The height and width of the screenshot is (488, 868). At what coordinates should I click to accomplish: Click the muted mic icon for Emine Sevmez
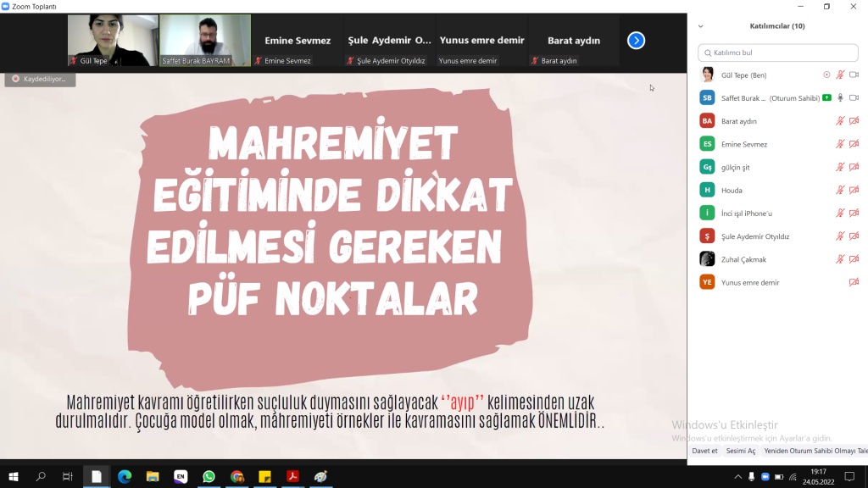pos(840,144)
